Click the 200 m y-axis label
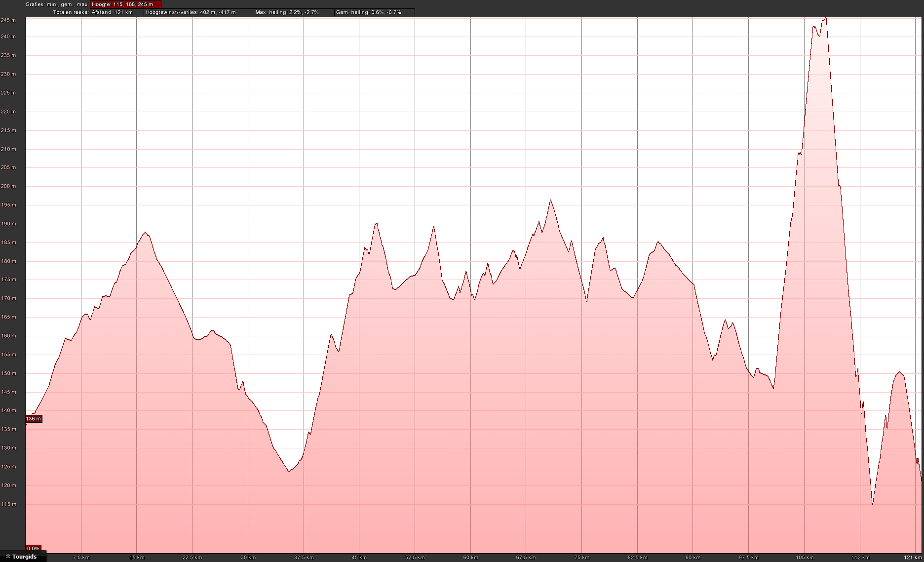The width and height of the screenshot is (924, 562). [x=8, y=186]
